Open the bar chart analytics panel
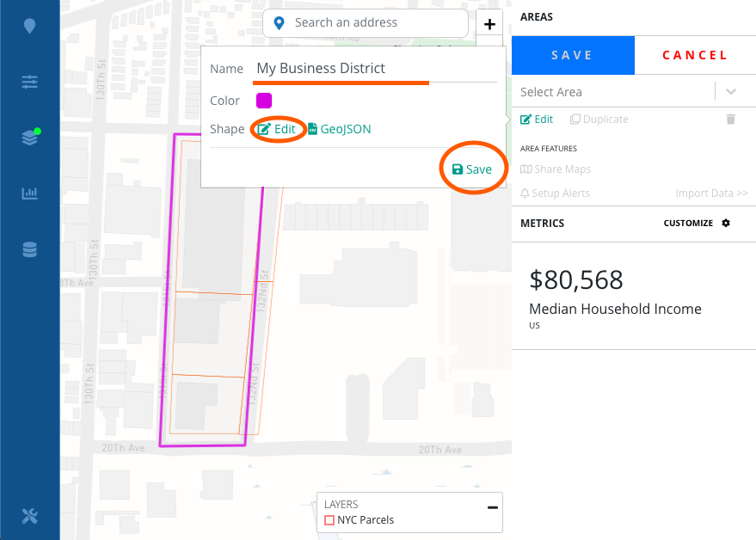This screenshot has width=756, height=540. (29, 193)
